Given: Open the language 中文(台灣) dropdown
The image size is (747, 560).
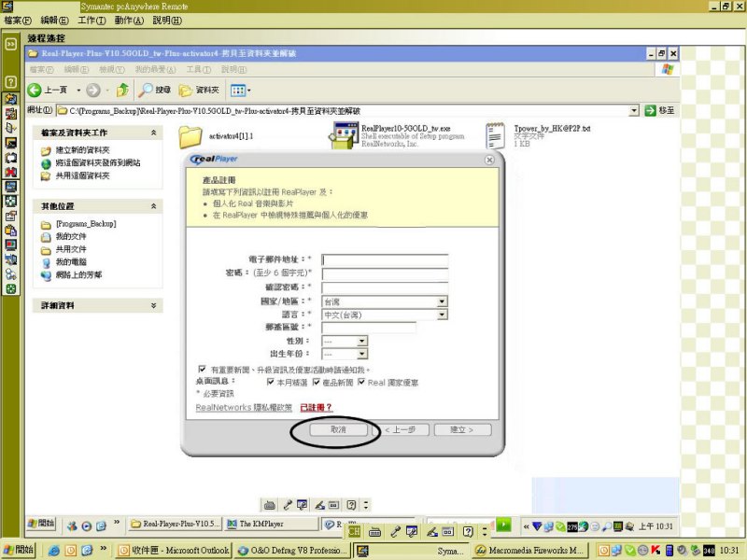Looking at the screenshot, I should pyautogui.click(x=442, y=315).
